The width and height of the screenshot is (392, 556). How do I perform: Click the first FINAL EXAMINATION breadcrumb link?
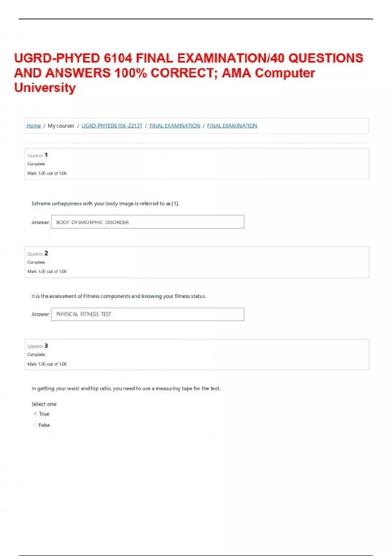point(175,125)
